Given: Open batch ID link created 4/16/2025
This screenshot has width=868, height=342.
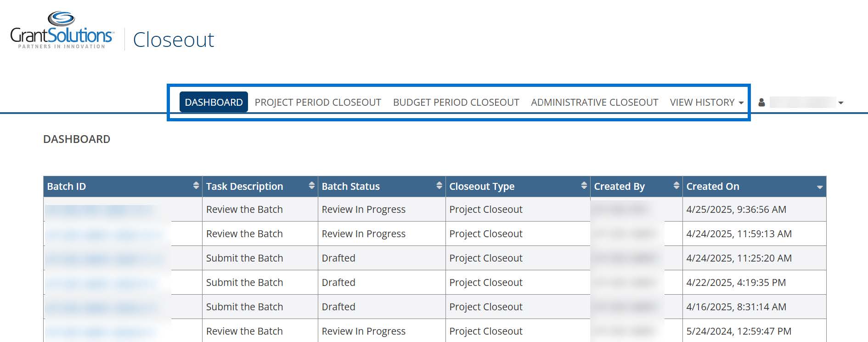Looking at the screenshot, I should [x=101, y=308].
